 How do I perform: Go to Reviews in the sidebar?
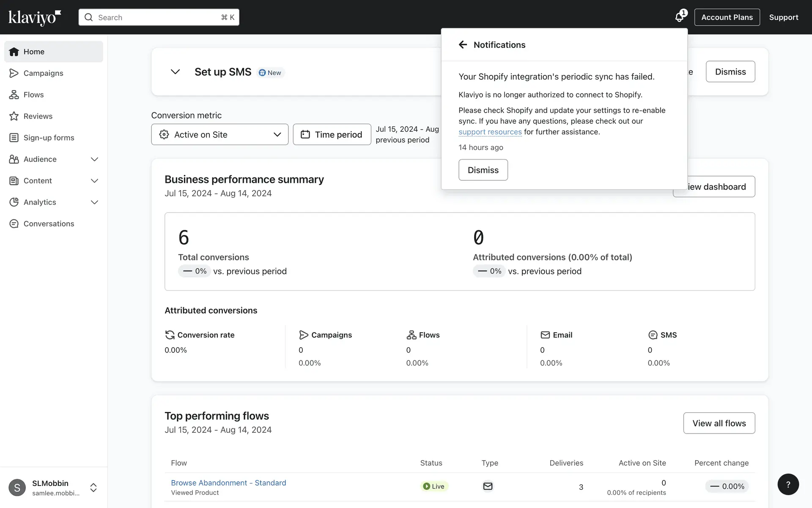[x=38, y=116]
